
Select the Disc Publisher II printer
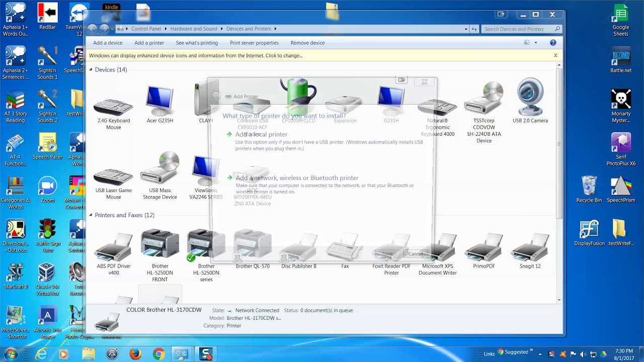tap(299, 251)
